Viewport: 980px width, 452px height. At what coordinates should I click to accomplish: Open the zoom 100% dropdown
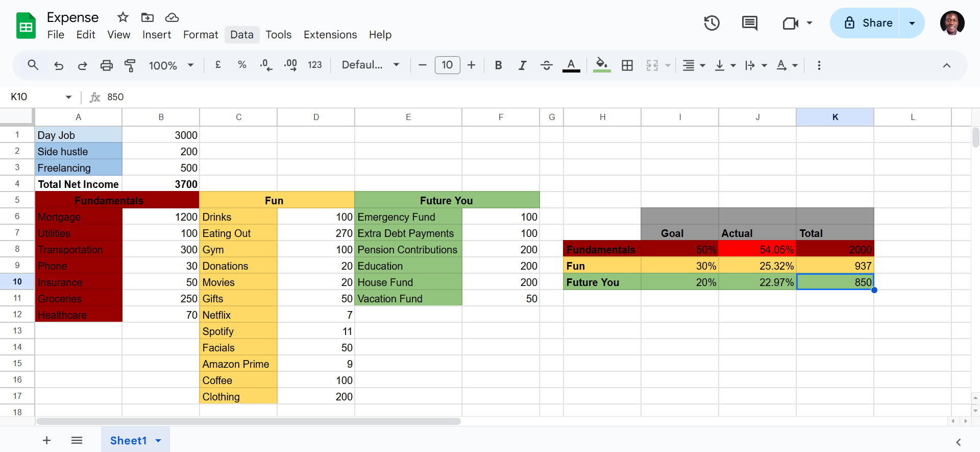[x=171, y=65]
